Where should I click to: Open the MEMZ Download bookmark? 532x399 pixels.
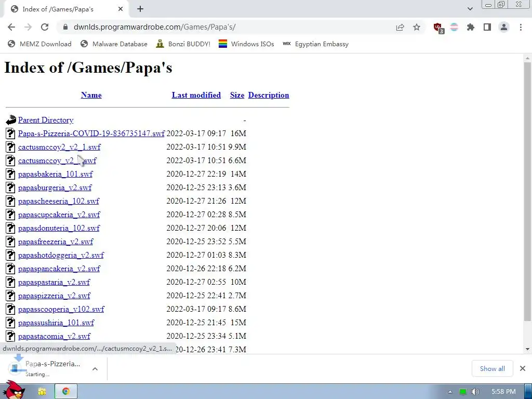click(x=39, y=44)
